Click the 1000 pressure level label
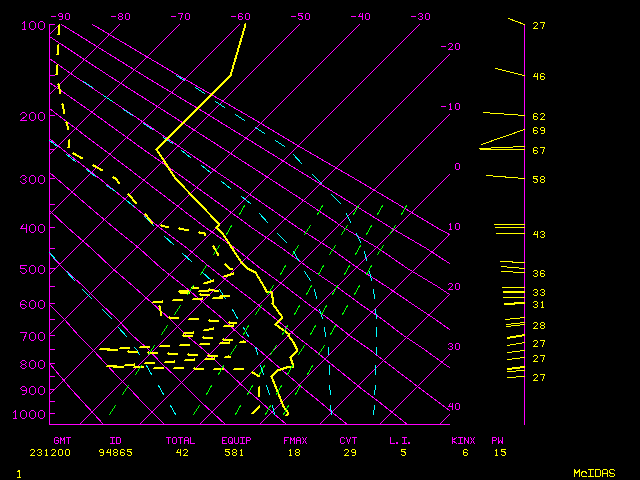Viewport: 640px width, 480px height. pos(33,414)
